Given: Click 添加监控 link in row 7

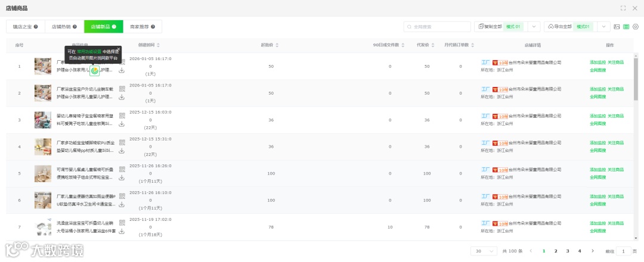Looking at the screenshot, I should click(597, 223).
